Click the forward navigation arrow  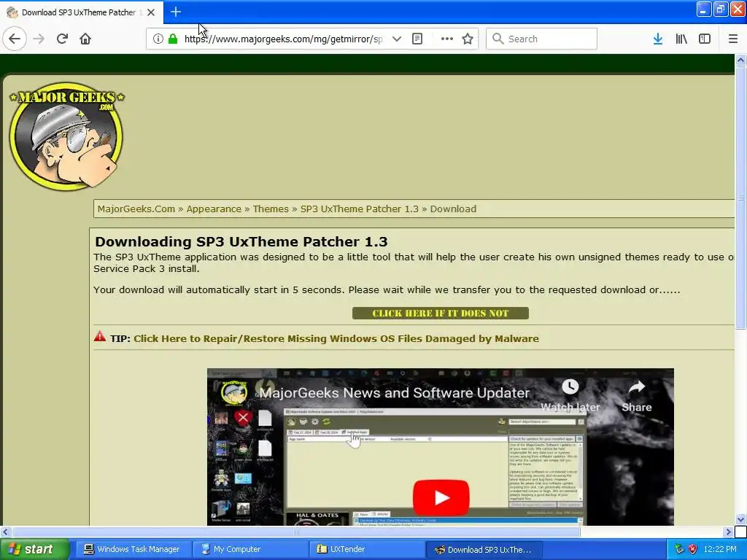[39, 39]
